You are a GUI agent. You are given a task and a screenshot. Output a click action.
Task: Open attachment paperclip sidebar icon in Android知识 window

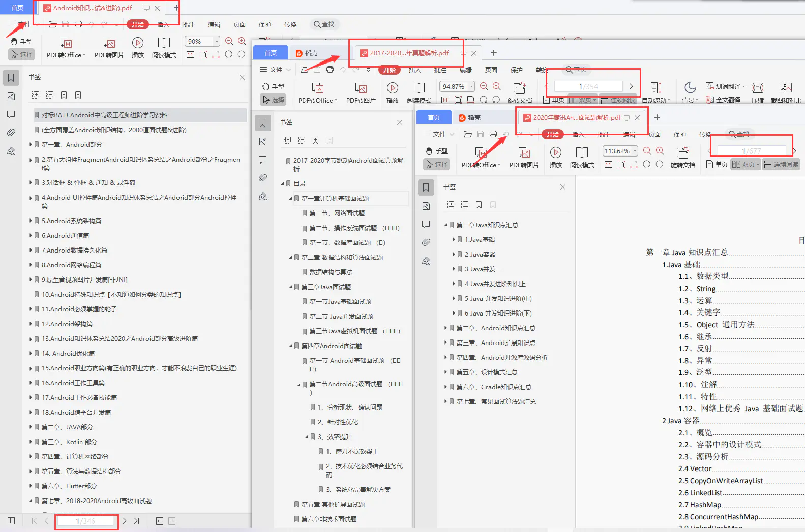pyautogui.click(x=11, y=133)
